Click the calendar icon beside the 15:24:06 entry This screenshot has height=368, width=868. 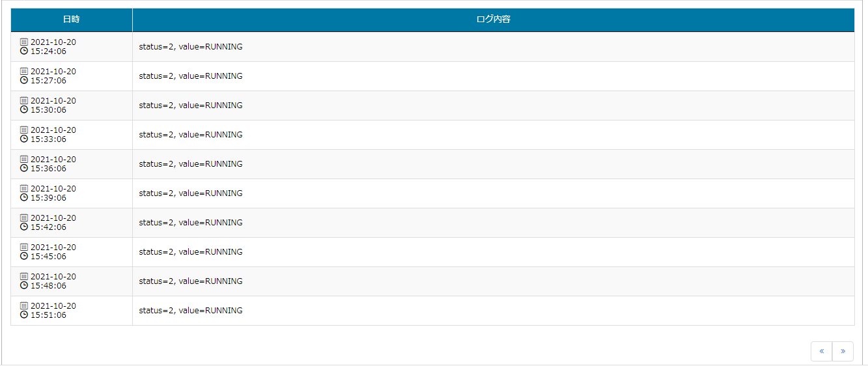point(24,42)
